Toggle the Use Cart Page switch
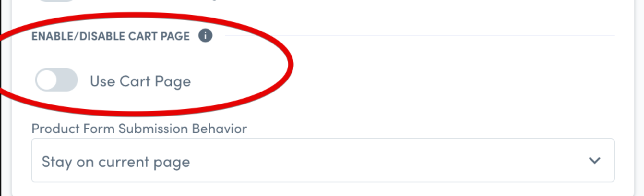The image size is (644, 196). click(x=56, y=80)
